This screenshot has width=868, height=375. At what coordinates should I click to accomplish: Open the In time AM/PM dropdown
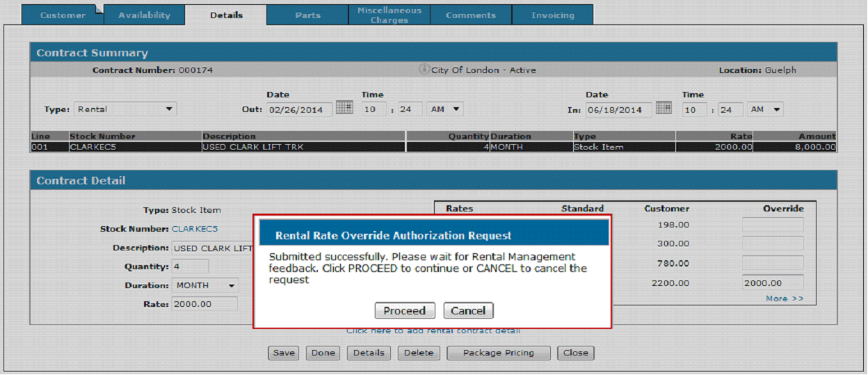(x=765, y=109)
